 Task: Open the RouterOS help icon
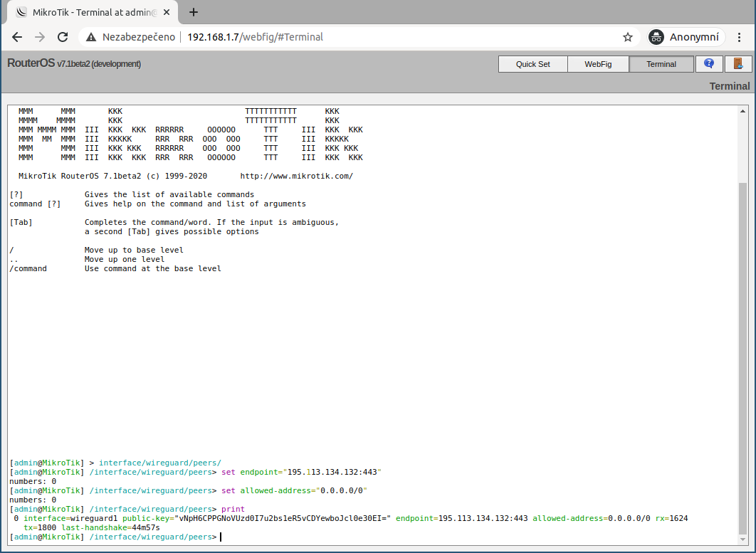(709, 64)
